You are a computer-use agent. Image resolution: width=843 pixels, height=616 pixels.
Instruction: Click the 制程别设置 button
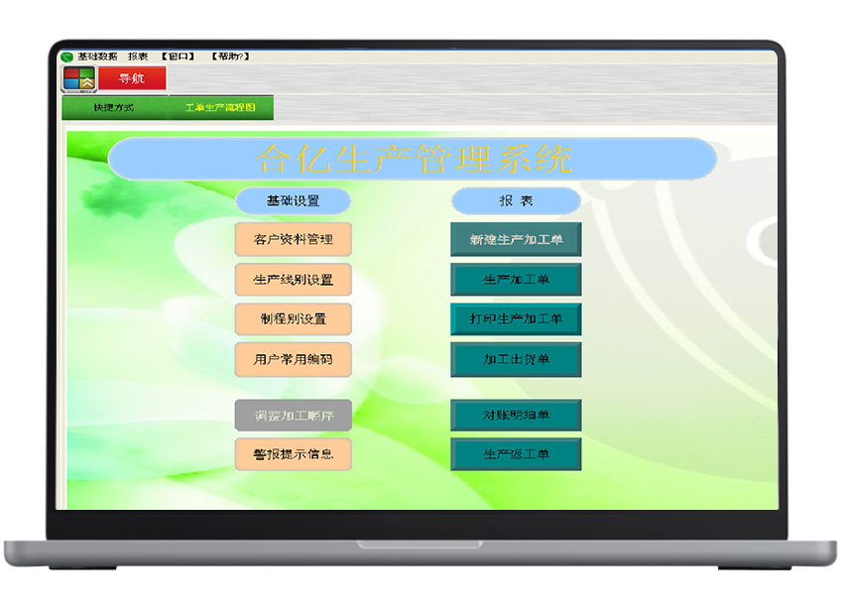(294, 319)
